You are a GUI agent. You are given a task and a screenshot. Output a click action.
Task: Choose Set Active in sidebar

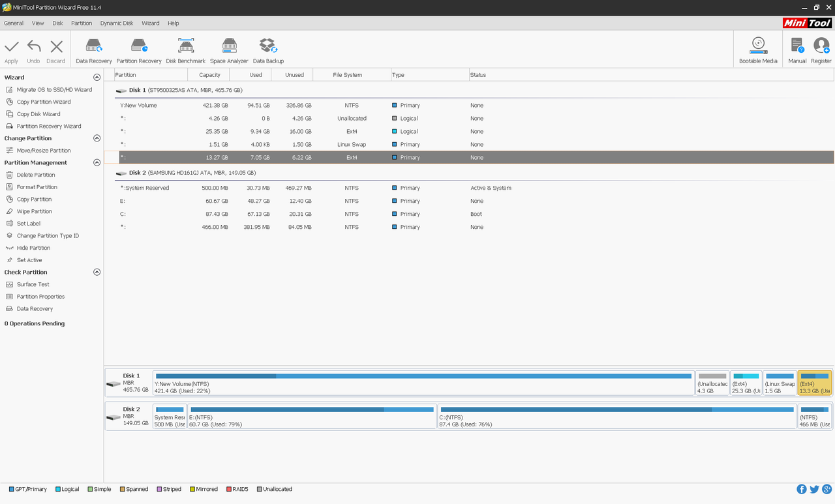click(24, 260)
